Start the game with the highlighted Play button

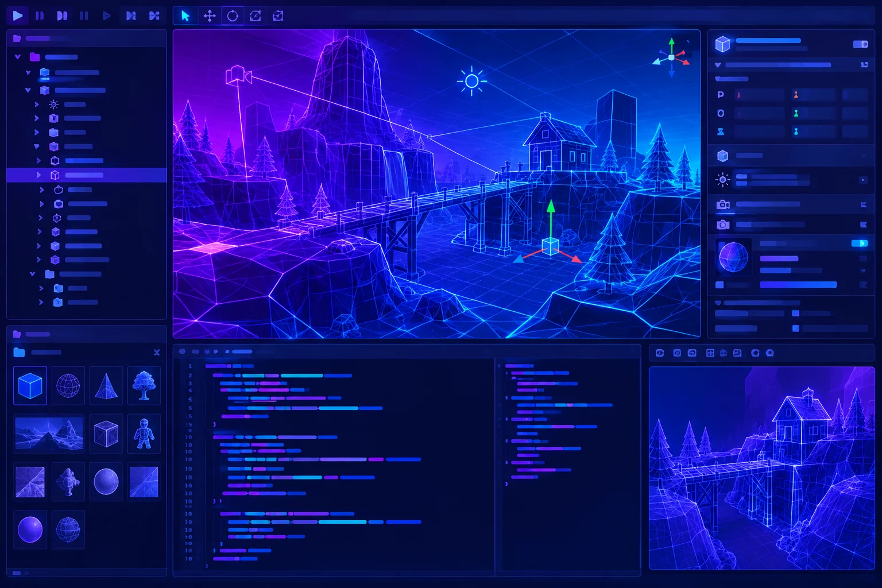18,16
